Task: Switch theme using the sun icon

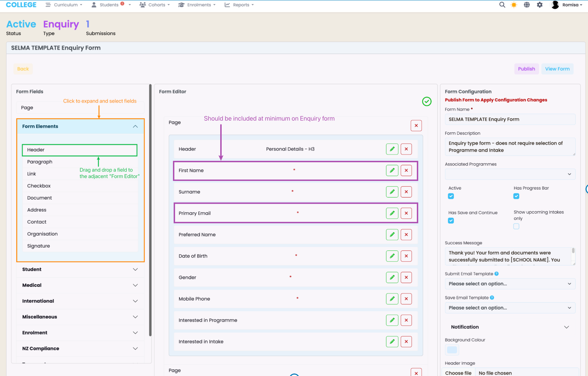Action: (514, 5)
